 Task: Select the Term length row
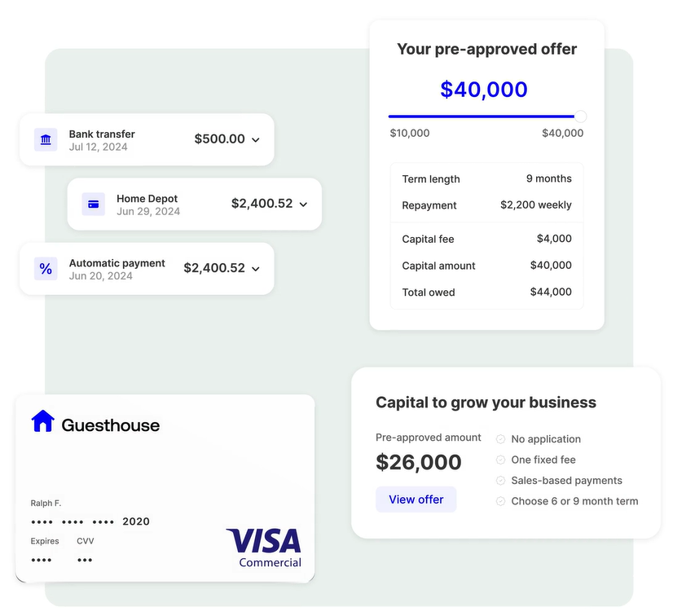coord(486,179)
